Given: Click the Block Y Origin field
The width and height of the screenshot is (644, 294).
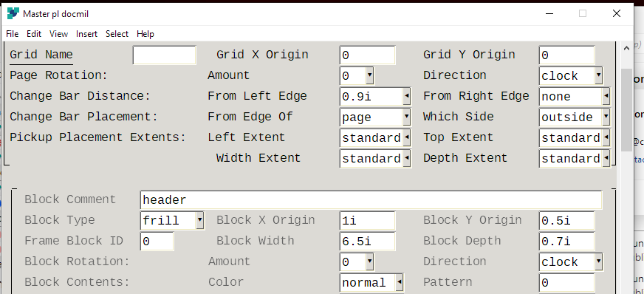Looking at the screenshot, I should click(x=566, y=220).
